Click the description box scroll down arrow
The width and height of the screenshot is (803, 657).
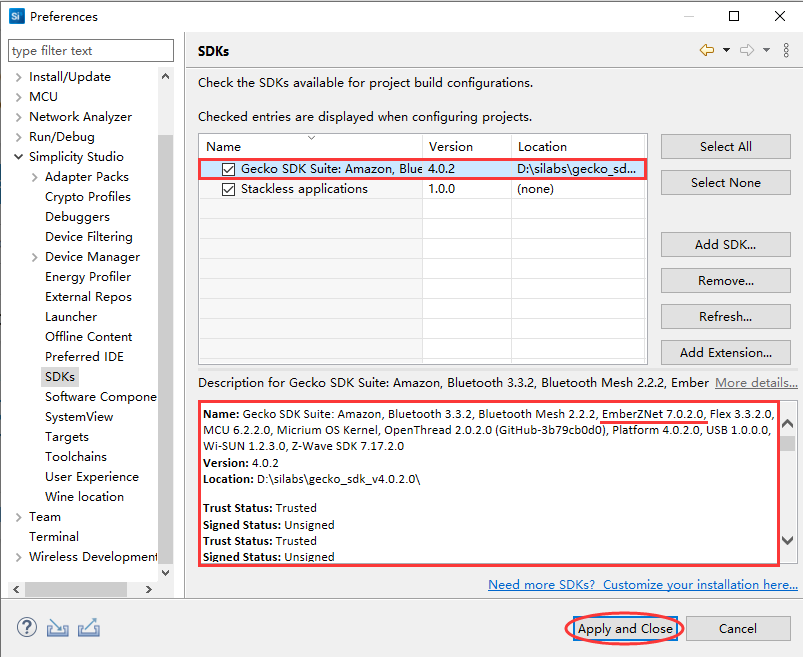(x=788, y=540)
